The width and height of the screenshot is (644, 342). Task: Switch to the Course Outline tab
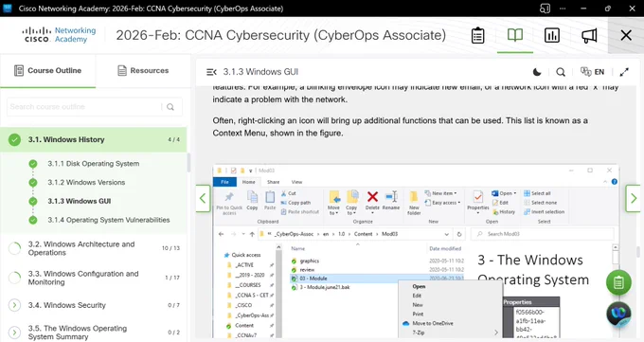[47, 71]
